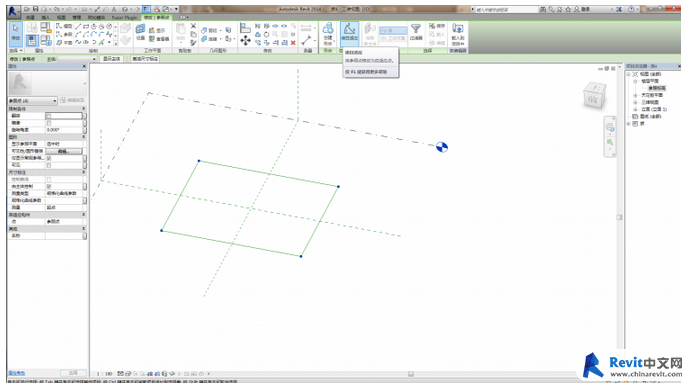Click the Properties help link at panel bottom

[17, 373]
